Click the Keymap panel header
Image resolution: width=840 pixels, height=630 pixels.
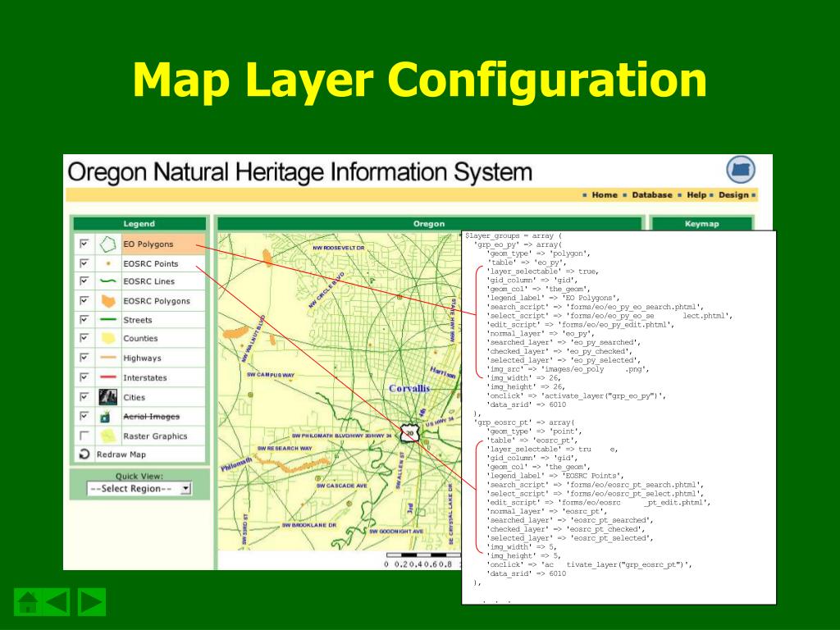pyautogui.click(x=702, y=224)
